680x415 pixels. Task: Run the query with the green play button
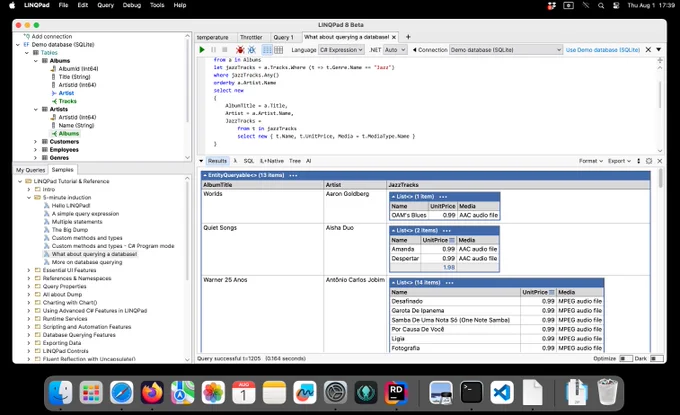pyautogui.click(x=202, y=50)
